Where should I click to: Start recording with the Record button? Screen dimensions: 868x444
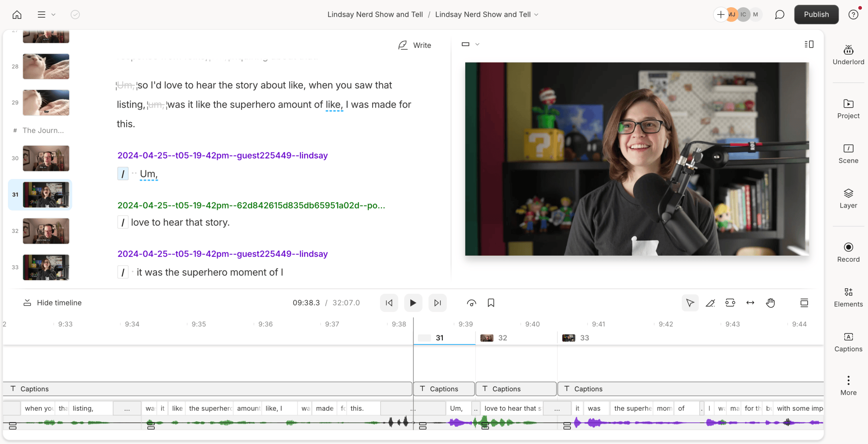point(848,253)
